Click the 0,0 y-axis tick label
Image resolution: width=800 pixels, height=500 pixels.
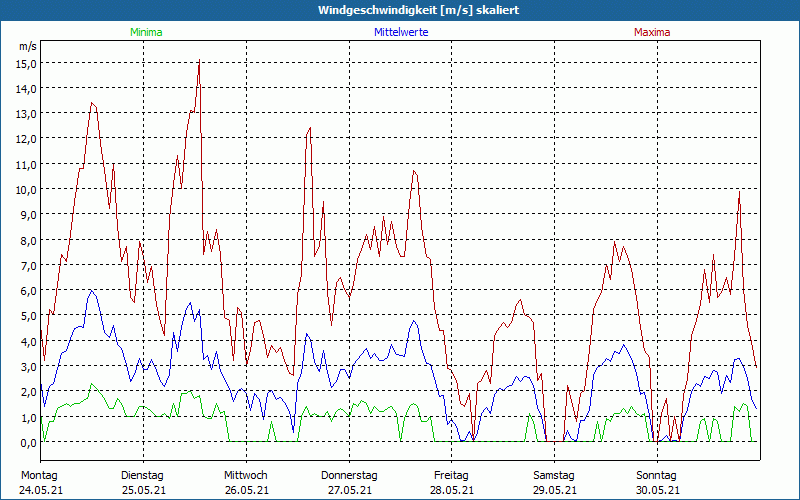(26, 442)
